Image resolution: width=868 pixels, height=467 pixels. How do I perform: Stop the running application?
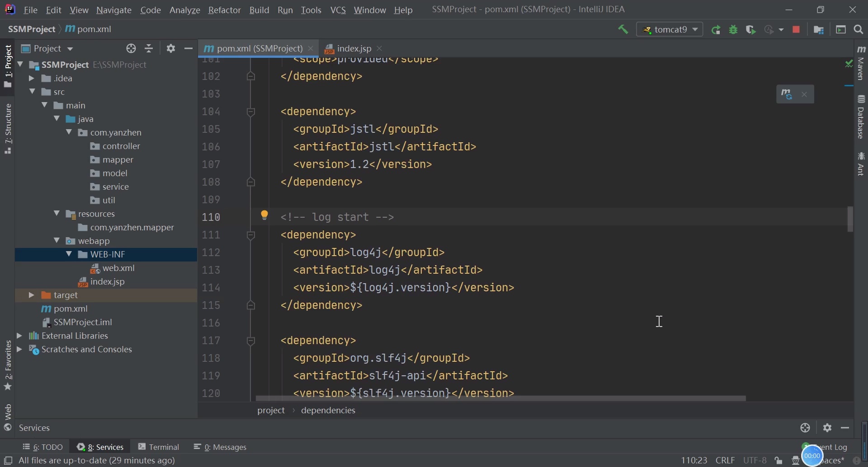(x=797, y=30)
